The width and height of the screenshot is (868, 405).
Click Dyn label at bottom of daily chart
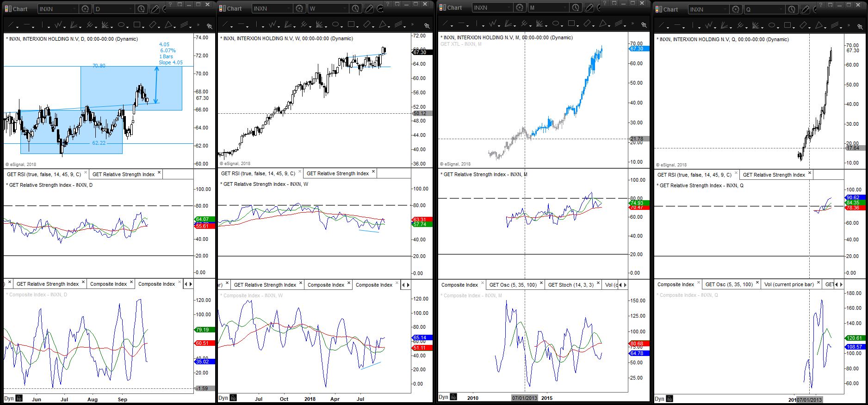[x=9, y=399]
